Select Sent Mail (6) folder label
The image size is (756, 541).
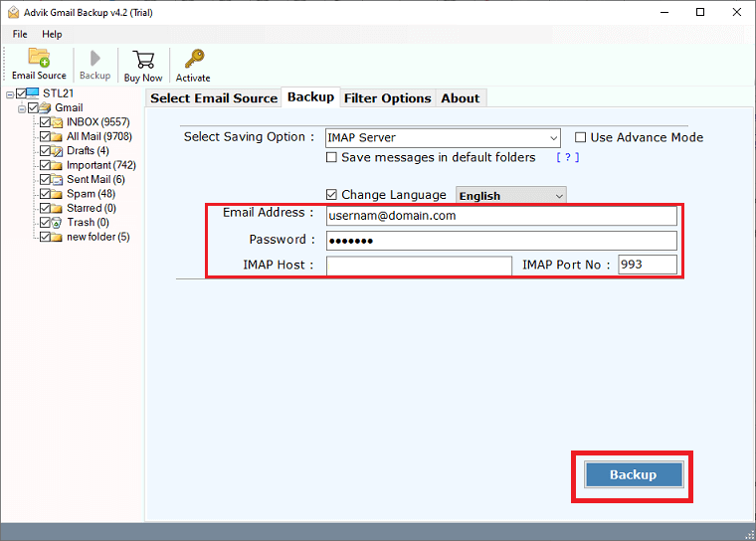click(x=95, y=179)
